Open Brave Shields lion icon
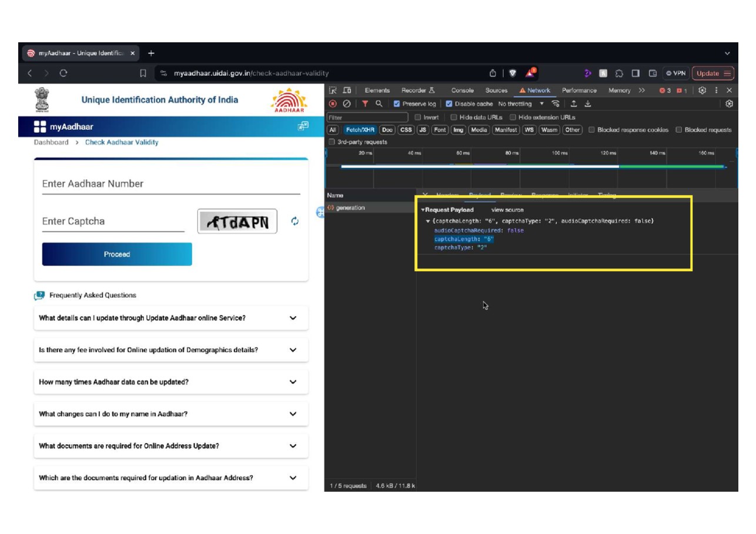756x534 pixels. [513, 73]
